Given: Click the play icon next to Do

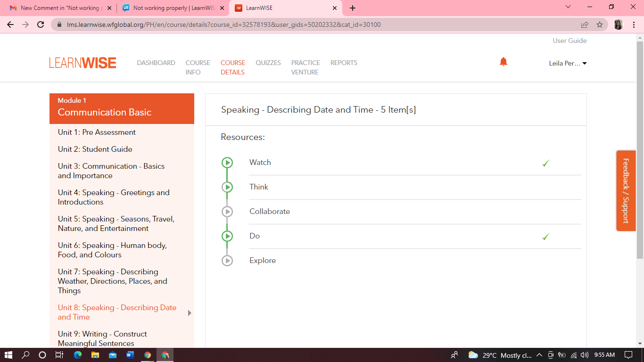Looking at the screenshot, I should tap(227, 236).
